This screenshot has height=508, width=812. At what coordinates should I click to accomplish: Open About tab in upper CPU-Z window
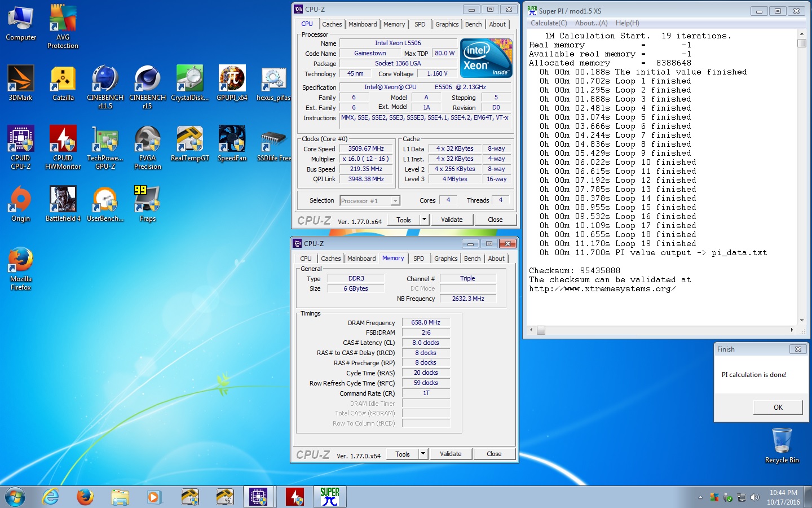[x=497, y=24]
